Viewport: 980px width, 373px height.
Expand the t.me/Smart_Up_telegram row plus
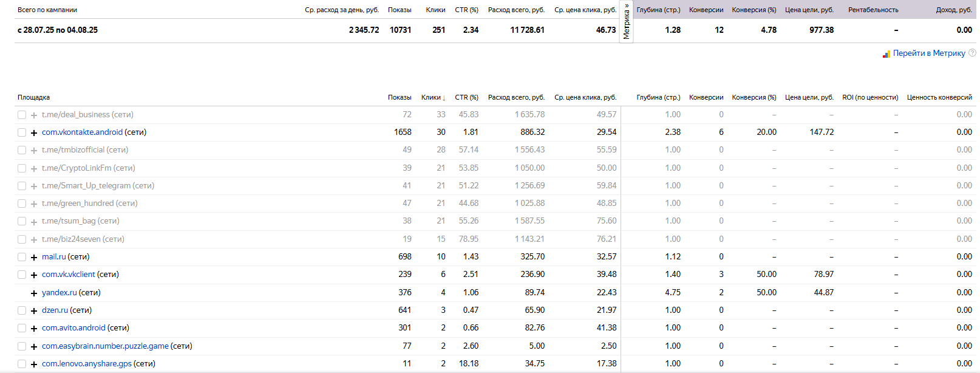pyautogui.click(x=34, y=186)
